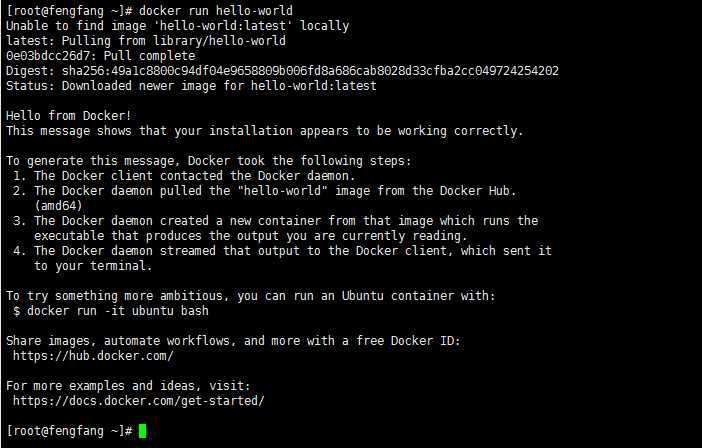Click 'For more examples and ideas' text
Screen dimensions: 702x448
click(128, 385)
